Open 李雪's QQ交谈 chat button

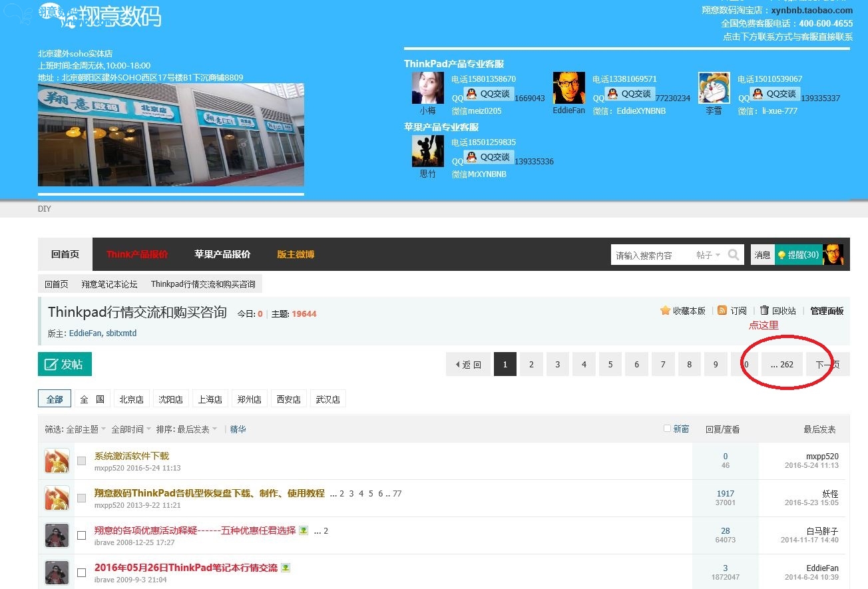pos(775,94)
